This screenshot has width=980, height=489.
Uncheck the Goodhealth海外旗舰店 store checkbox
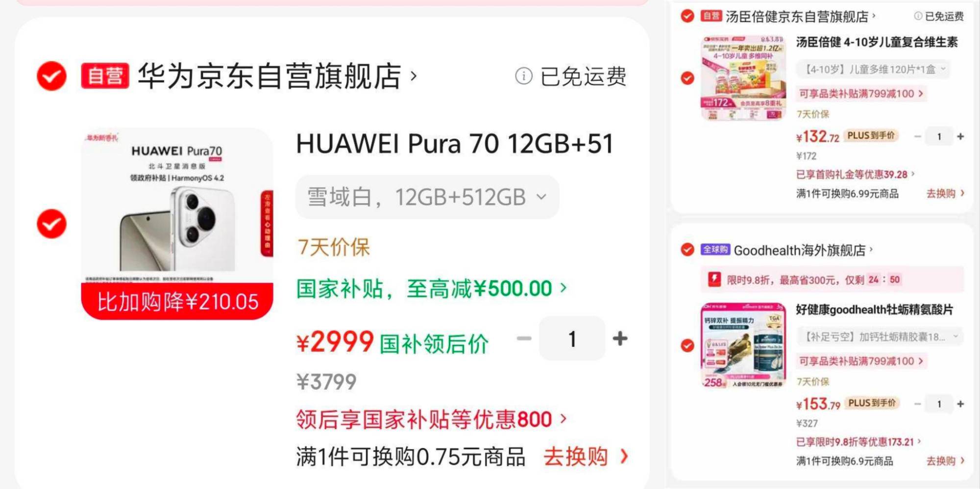coord(687,250)
